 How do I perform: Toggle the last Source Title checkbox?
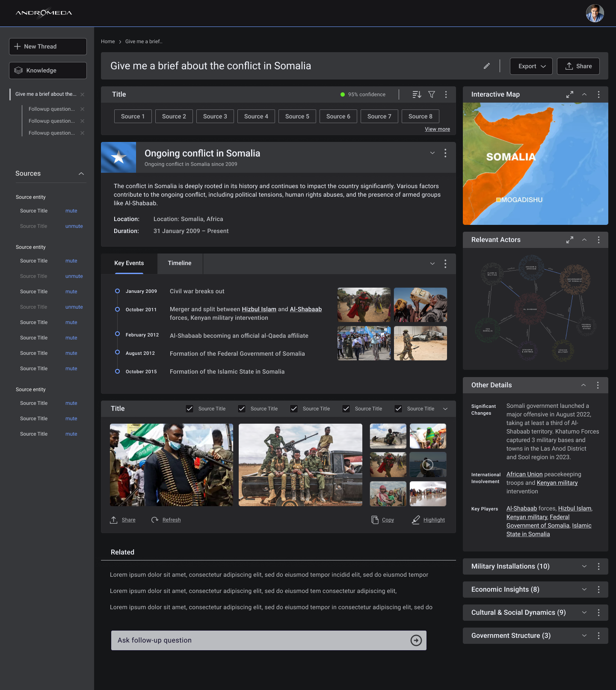(x=398, y=409)
